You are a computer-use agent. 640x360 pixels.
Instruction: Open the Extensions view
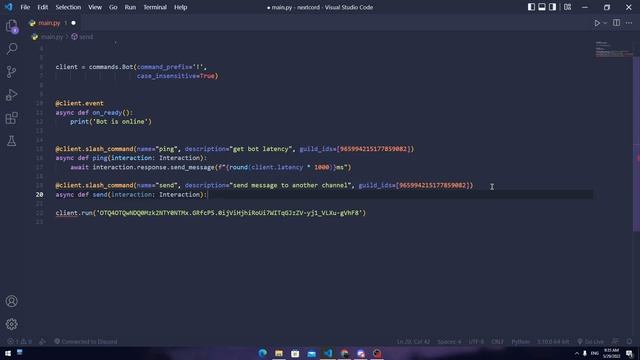tap(12, 118)
